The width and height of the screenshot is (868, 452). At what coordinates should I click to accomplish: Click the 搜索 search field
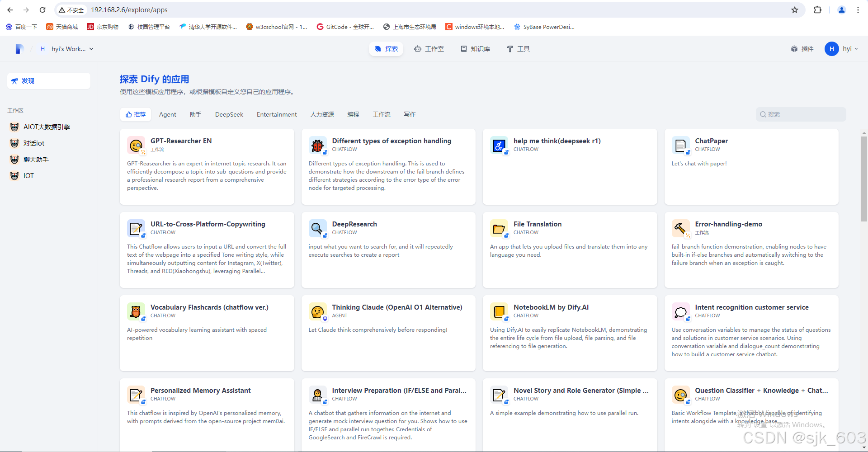click(x=801, y=114)
